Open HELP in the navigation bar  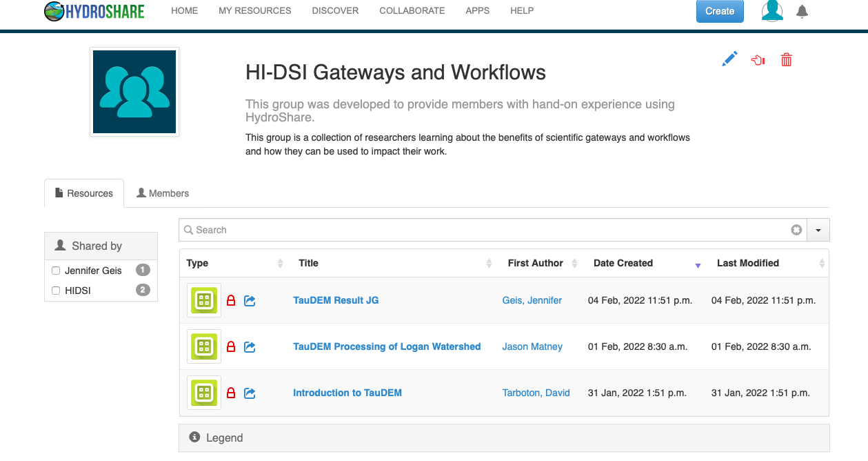coord(522,10)
